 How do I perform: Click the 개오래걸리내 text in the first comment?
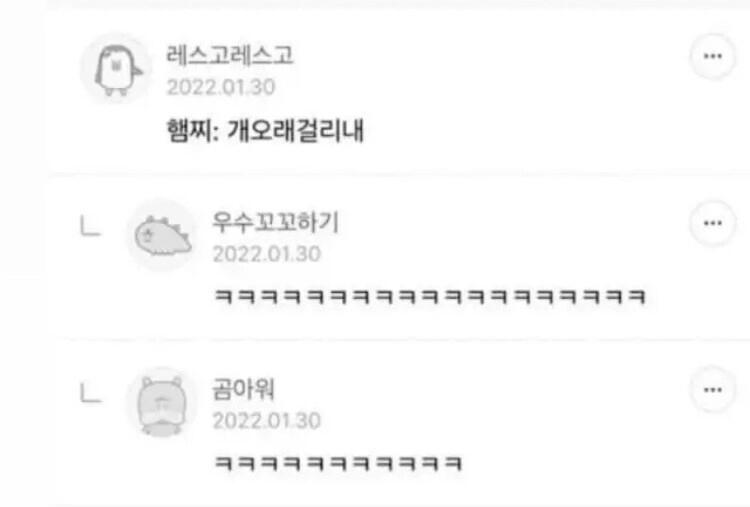pos(296,131)
